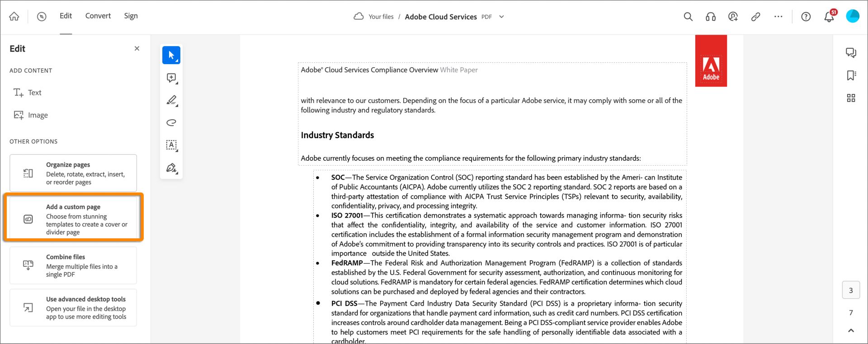Click the ISO 27001 bullet text

coord(506,234)
